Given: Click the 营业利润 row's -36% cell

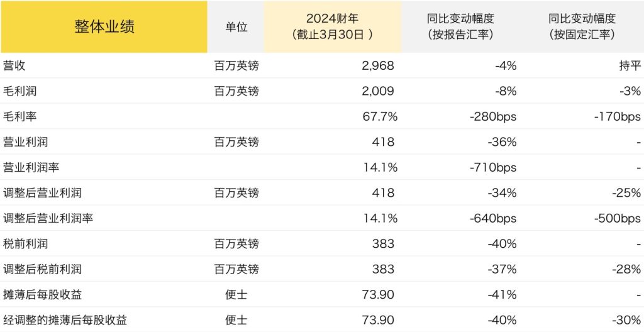Looking at the screenshot, I should [502, 142].
